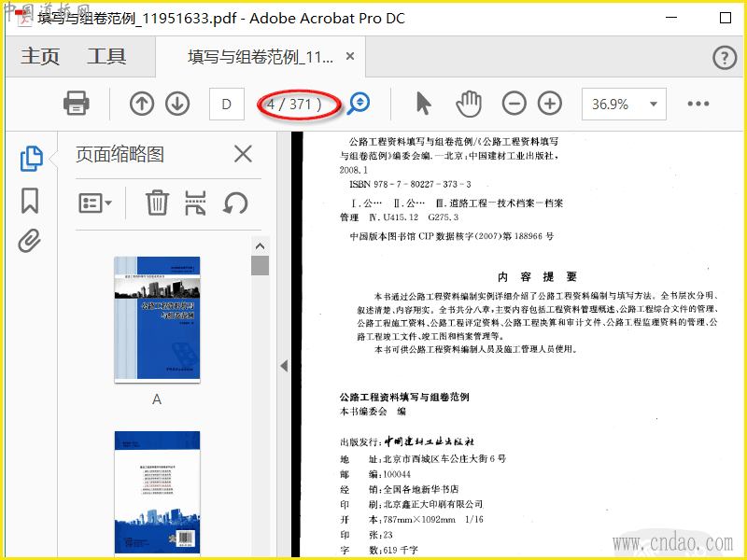Open the find text magnifier tool

(x=359, y=104)
